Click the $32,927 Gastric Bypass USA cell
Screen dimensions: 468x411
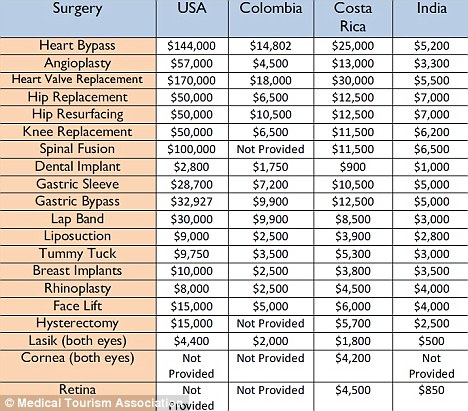point(191,201)
